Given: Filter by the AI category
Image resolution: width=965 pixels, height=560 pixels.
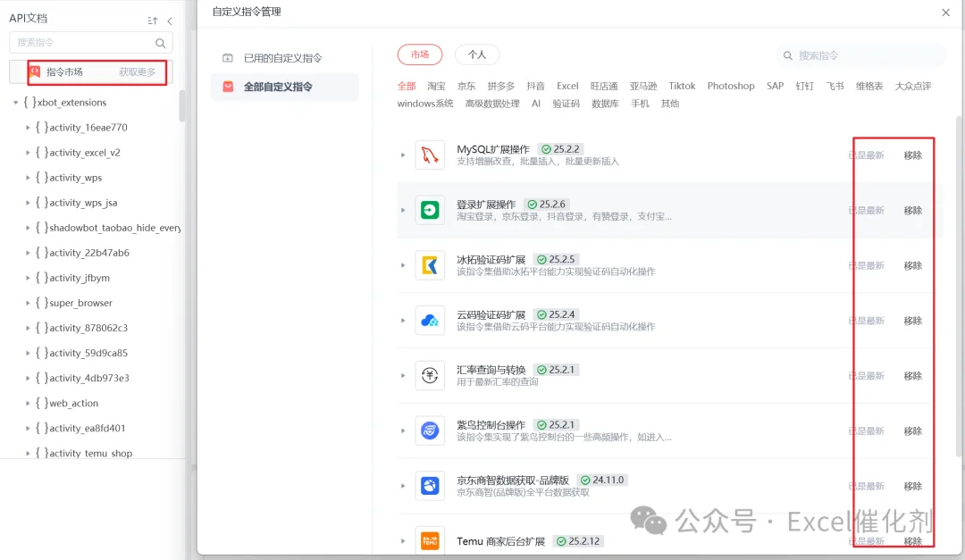Looking at the screenshot, I should coord(536,104).
